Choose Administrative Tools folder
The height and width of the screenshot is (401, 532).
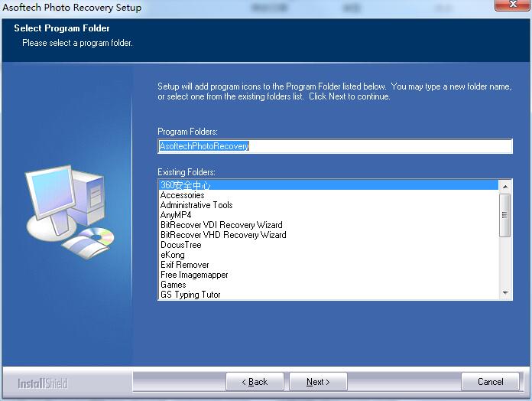329,205
